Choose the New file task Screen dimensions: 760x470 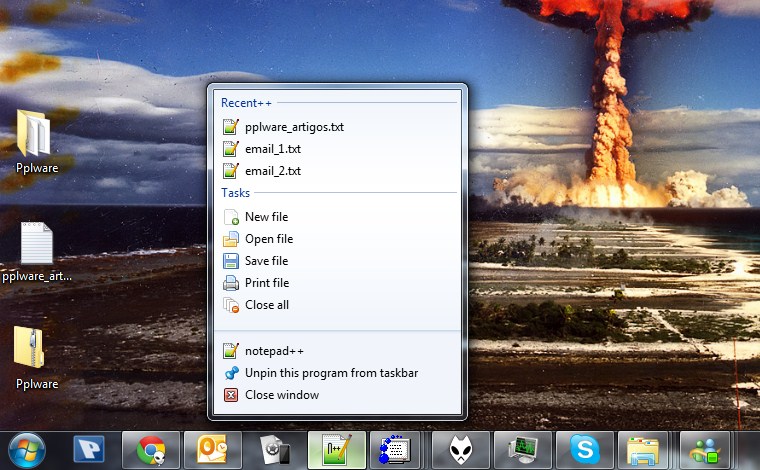click(x=337, y=217)
